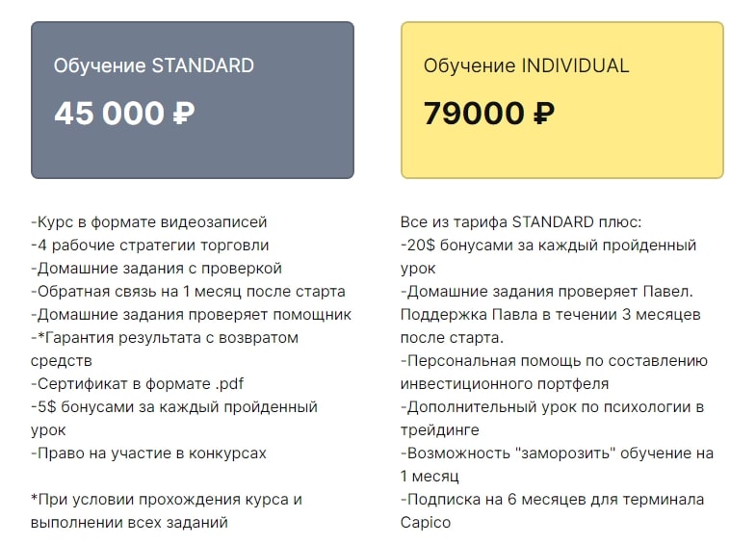Select the 45 000 ₽ price
Screen dimensions: 756x544
tap(124, 114)
